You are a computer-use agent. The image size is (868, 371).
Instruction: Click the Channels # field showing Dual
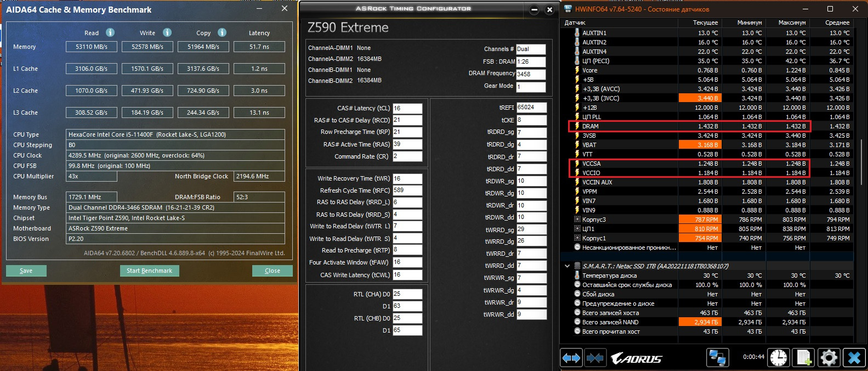[x=531, y=49]
